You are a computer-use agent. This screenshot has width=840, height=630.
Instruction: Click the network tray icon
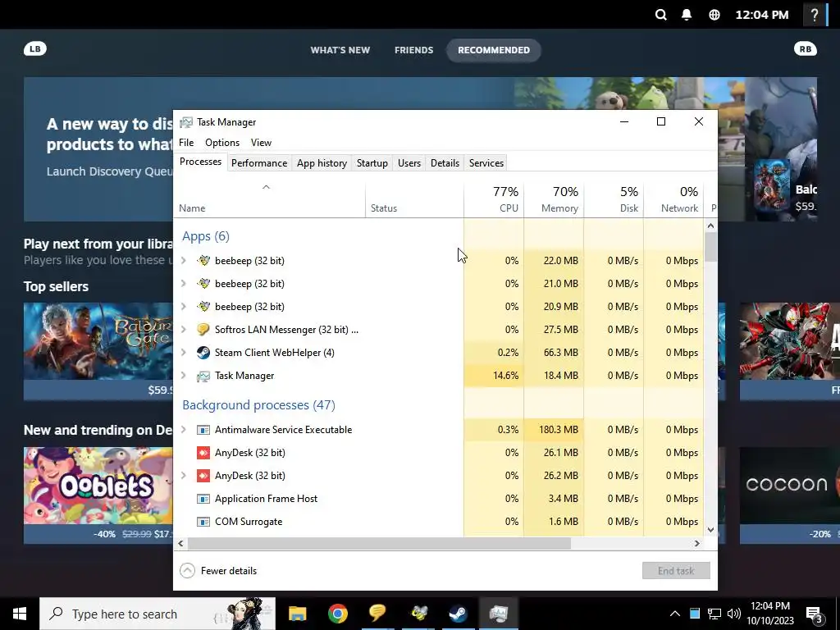click(714, 614)
